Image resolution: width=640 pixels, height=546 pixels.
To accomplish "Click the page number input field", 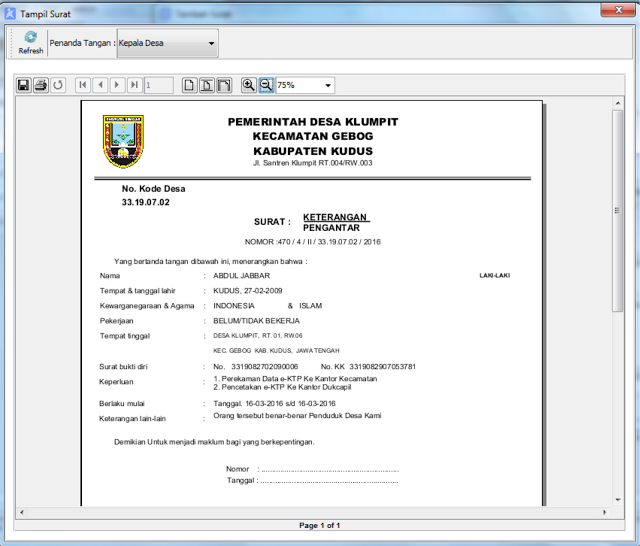I will [x=159, y=85].
